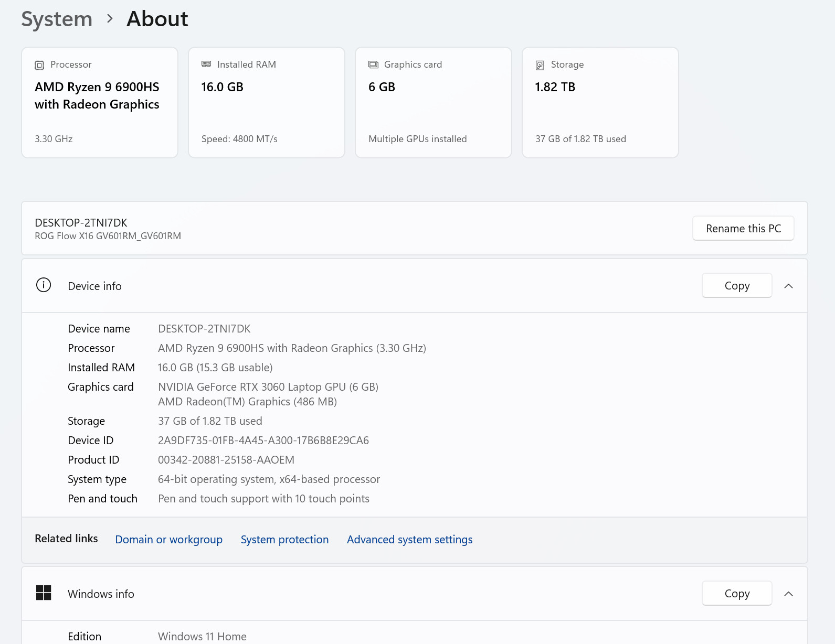Screen dimensions: 835x644
Task: Click the Device info circle icon
Action: click(x=44, y=285)
